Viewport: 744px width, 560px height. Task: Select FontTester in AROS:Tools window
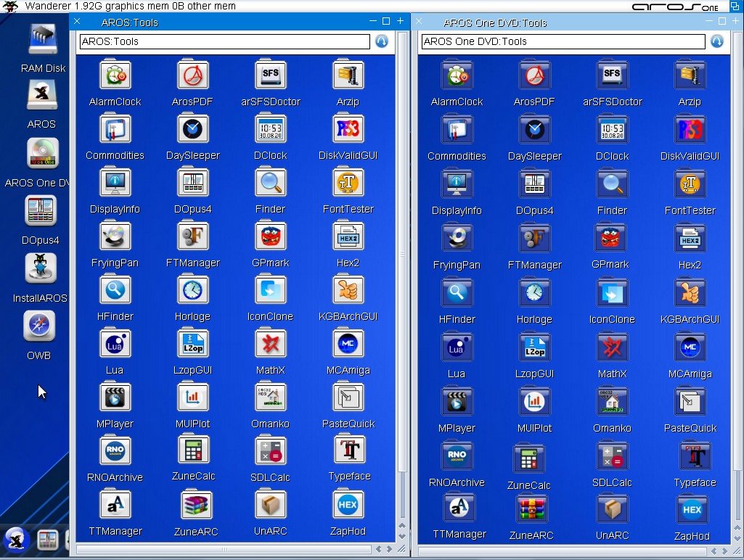point(348,182)
